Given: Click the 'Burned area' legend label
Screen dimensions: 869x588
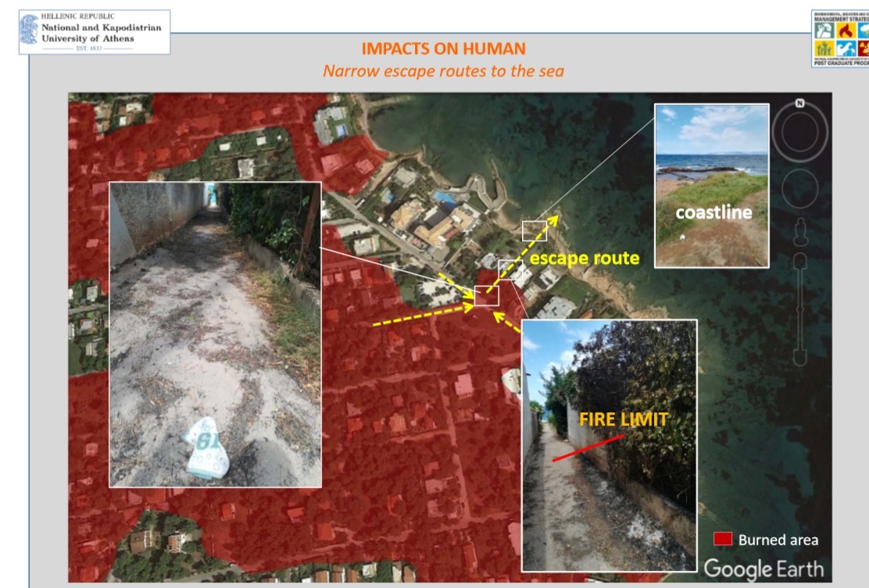Looking at the screenshot, I should (x=778, y=540).
